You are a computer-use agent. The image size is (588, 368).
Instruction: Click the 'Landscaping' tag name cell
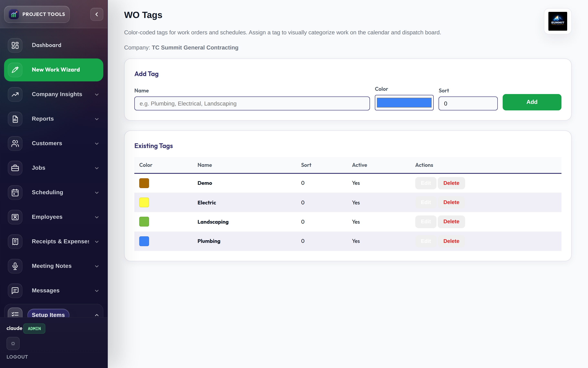point(213,222)
